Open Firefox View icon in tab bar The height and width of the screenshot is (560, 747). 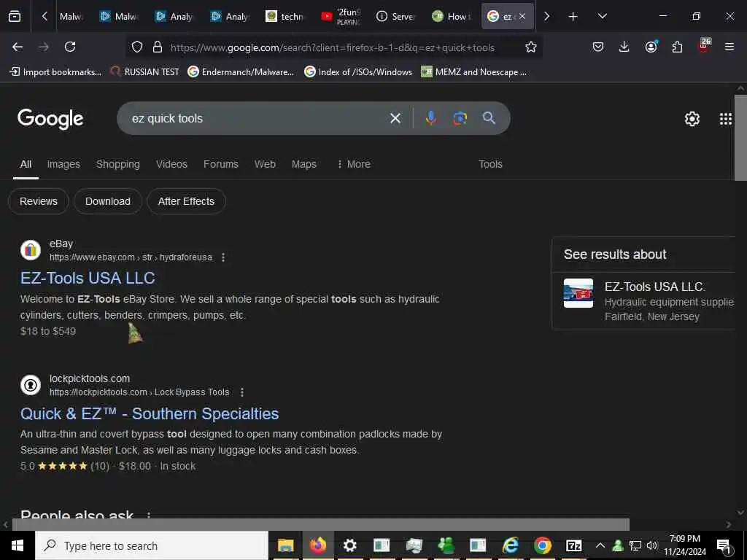[15, 17]
